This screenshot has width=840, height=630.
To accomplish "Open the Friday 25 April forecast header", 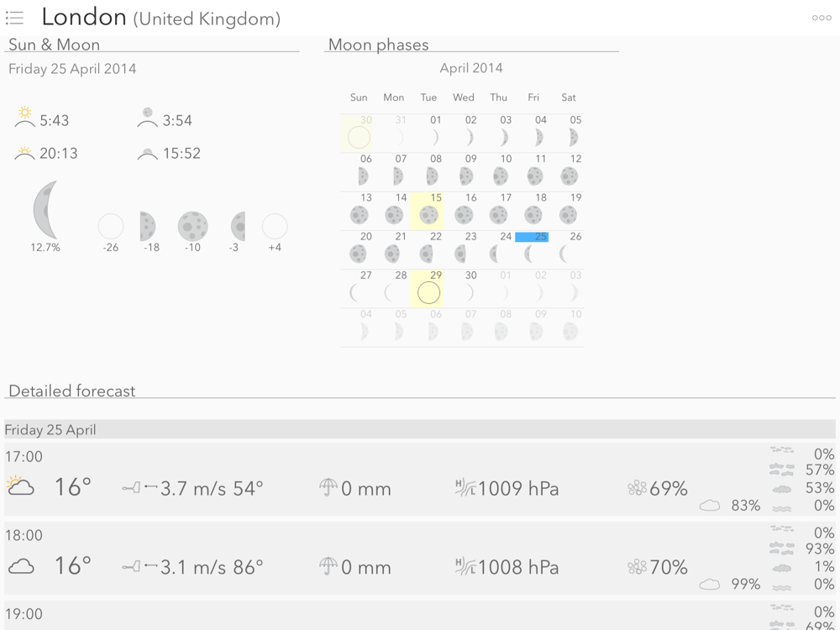I will [x=50, y=429].
